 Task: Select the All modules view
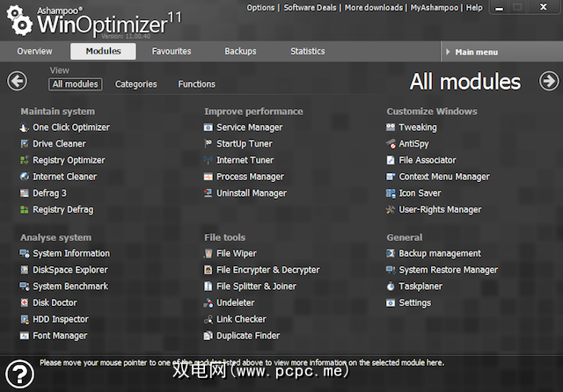tap(76, 84)
